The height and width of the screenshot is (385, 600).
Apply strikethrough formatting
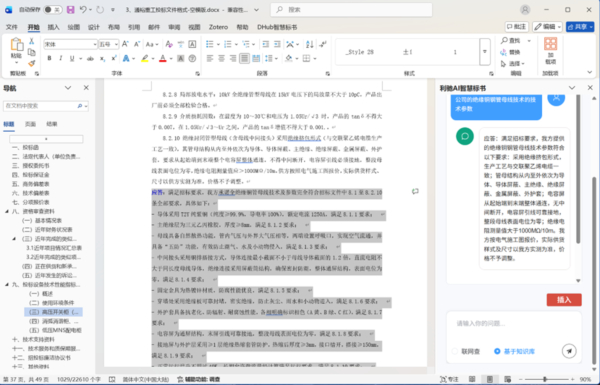coord(90,59)
